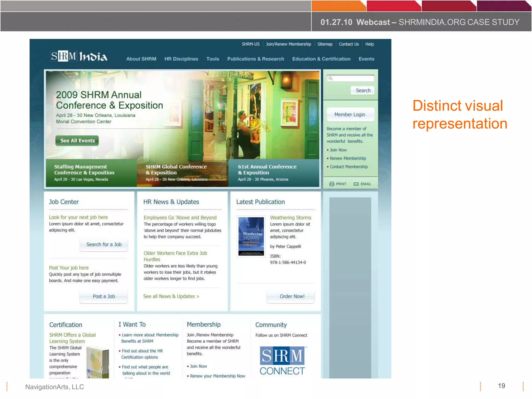
Task: Click Join Now in member login panel
Action: coord(338,150)
